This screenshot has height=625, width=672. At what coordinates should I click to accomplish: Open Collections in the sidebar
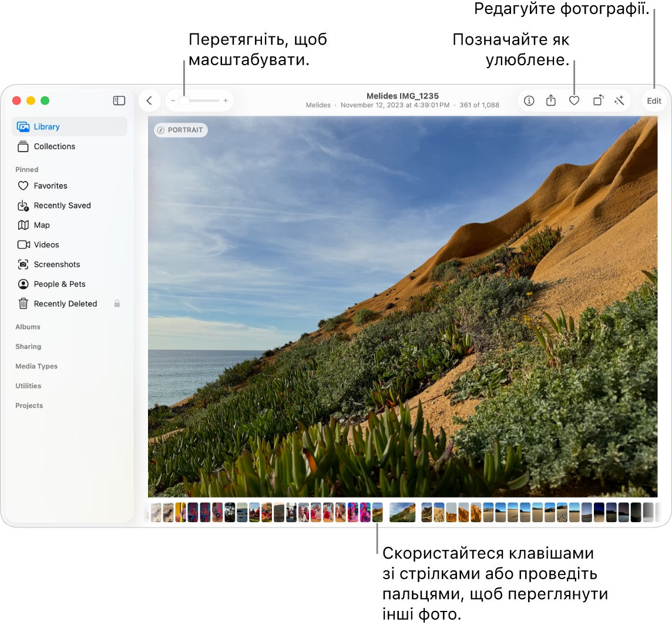click(54, 147)
